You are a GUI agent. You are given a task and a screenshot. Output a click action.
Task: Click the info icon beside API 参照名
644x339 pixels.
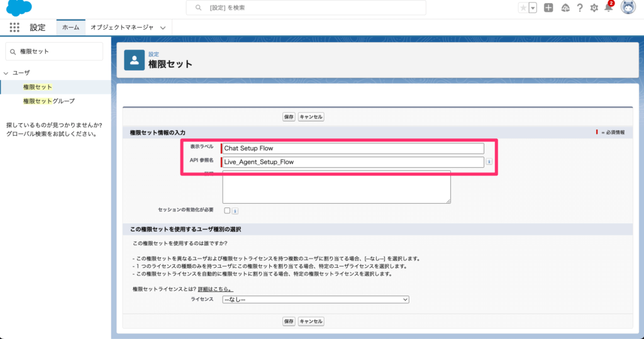(489, 162)
